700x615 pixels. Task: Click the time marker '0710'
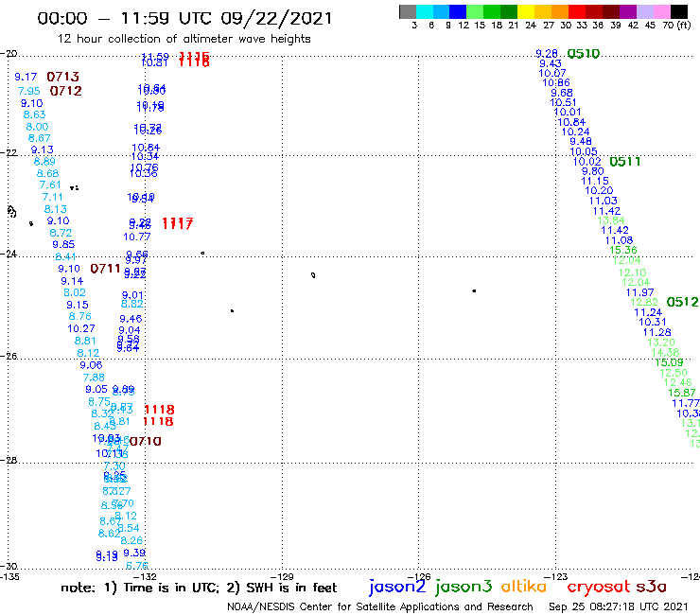[x=146, y=441]
